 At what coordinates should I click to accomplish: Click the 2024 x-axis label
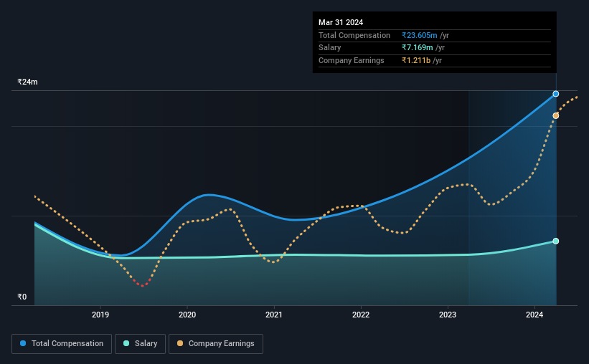534,315
